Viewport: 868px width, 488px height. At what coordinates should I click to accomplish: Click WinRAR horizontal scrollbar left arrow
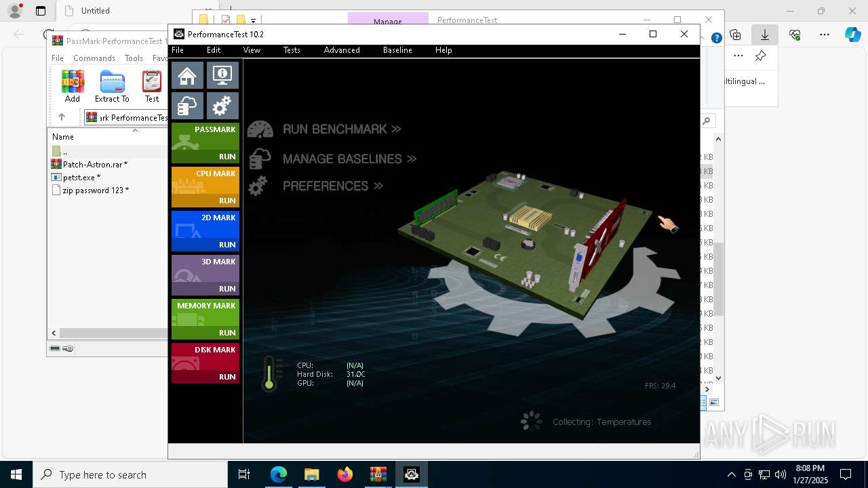click(x=54, y=333)
